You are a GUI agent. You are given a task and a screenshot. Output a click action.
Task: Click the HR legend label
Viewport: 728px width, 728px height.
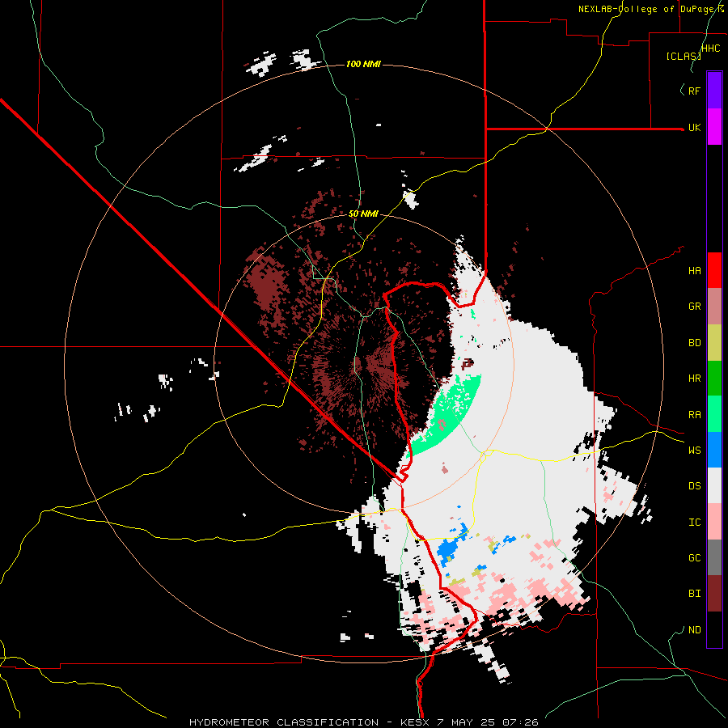point(695,379)
